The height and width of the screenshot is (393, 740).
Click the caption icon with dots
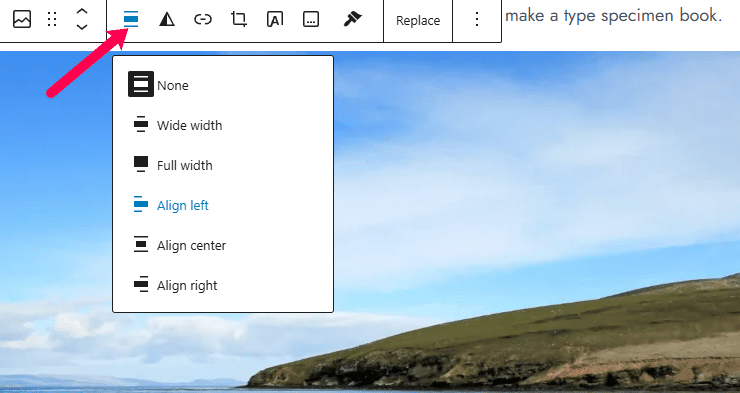pos(311,19)
